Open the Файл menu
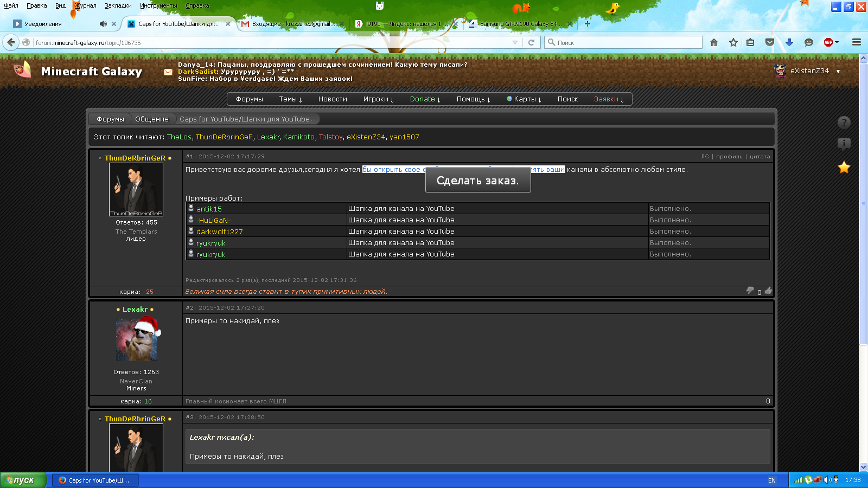 (11, 5)
